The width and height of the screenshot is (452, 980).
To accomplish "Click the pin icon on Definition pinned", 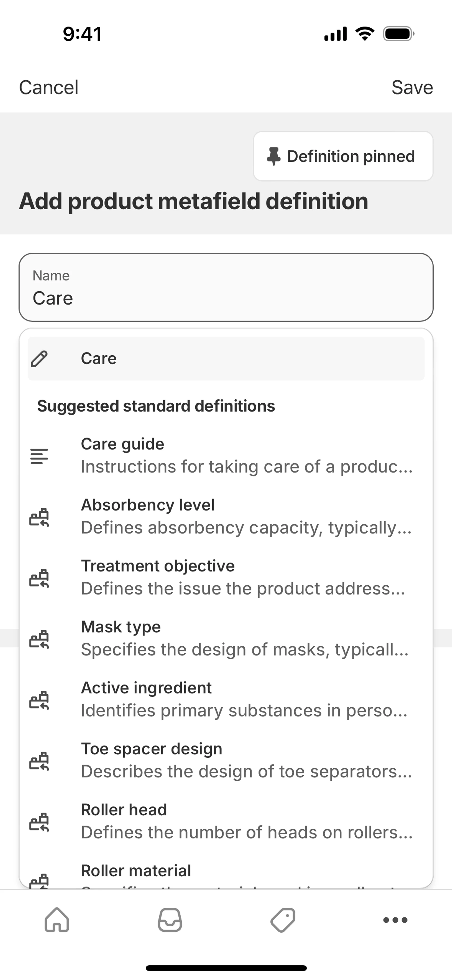I will [274, 156].
